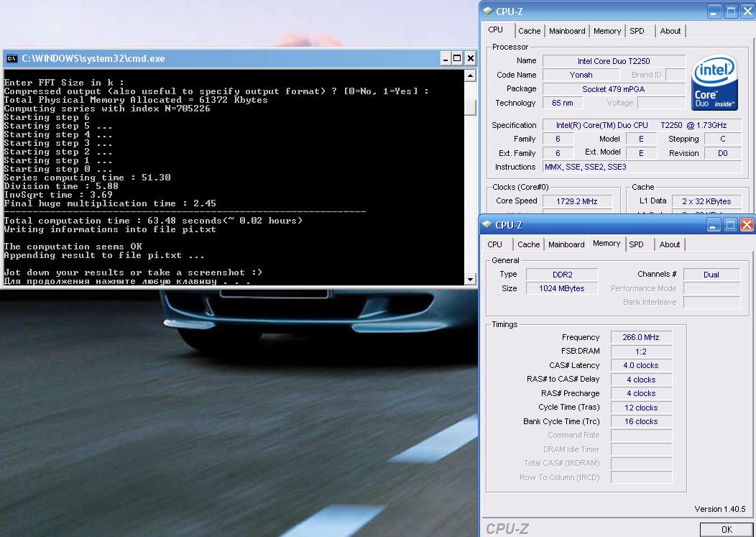The image size is (756, 537).
Task: Minimize the cmd.exe window
Action: coord(446,59)
